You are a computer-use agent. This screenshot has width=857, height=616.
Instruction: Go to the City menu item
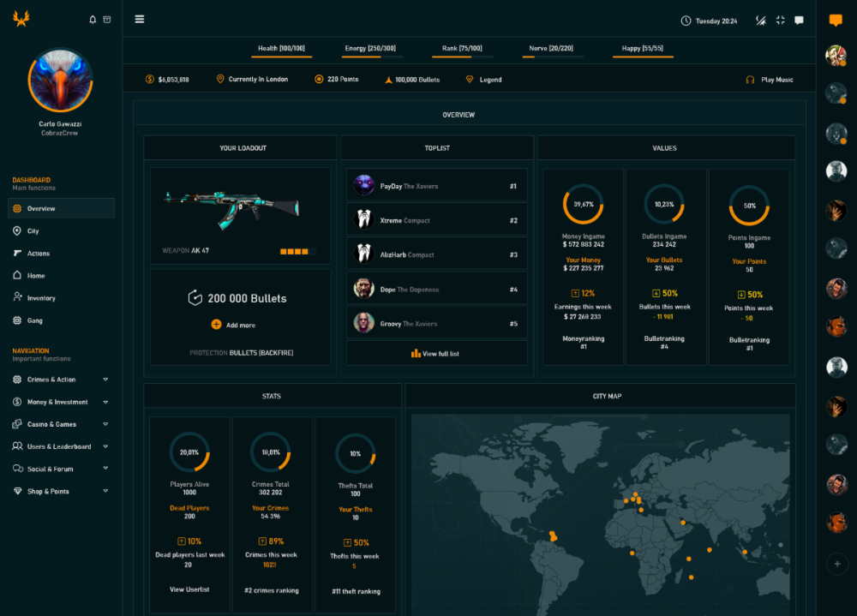click(33, 231)
